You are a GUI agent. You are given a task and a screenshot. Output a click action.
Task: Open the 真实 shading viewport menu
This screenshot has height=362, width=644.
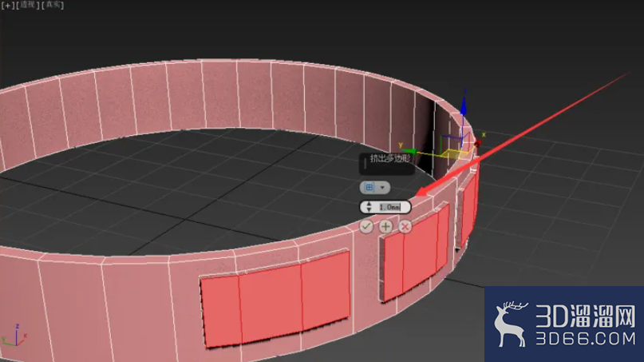pyautogui.click(x=53, y=5)
